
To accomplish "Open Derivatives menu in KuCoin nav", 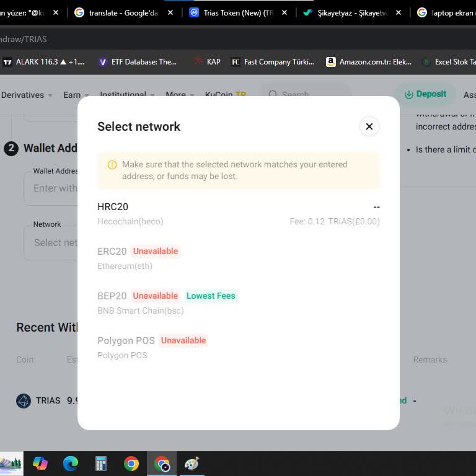I will tap(27, 95).
